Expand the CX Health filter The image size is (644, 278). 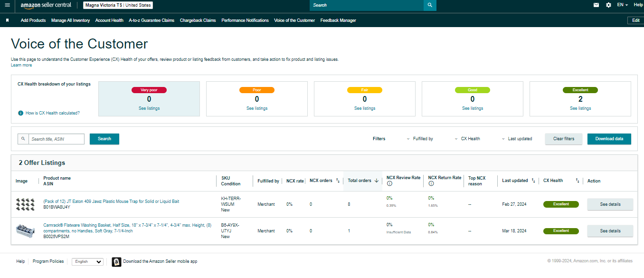pos(467,139)
